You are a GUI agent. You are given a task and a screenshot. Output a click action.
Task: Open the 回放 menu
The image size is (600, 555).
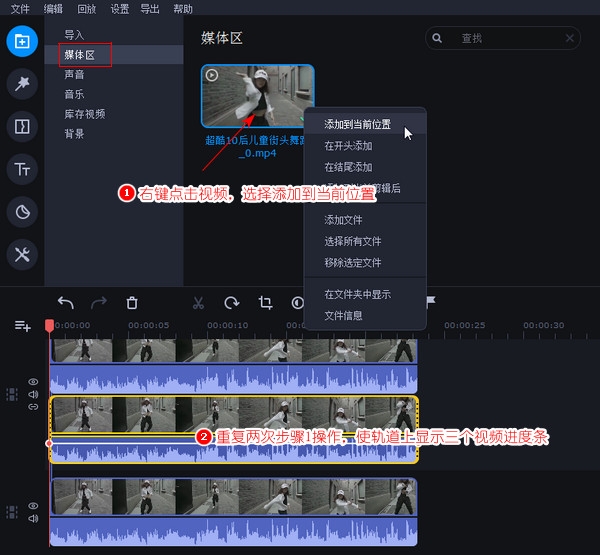86,8
